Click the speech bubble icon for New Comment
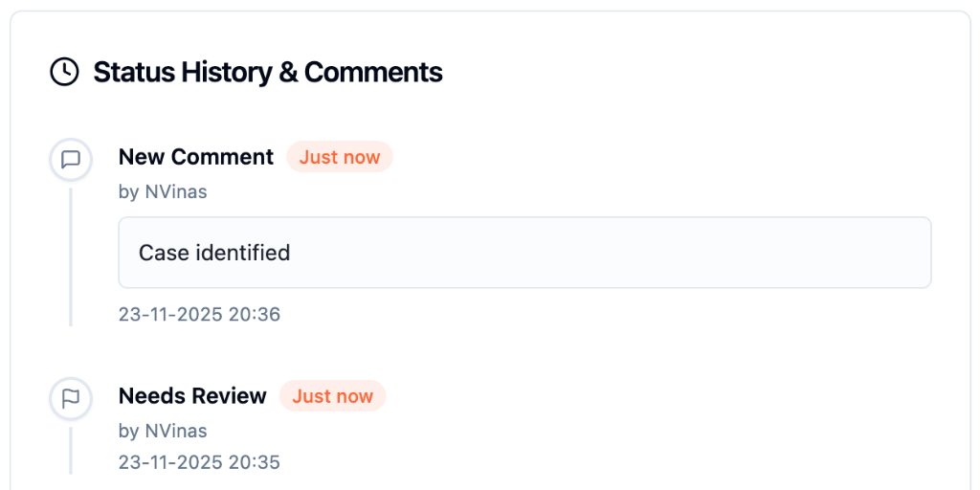Viewport: 980px width, 490px height. click(x=71, y=159)
